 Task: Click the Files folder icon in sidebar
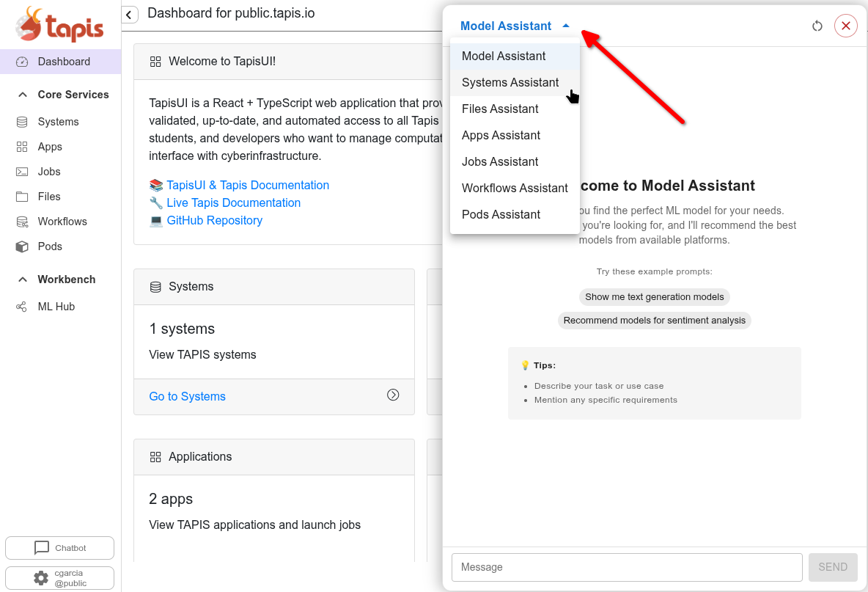tap(22, 197)
